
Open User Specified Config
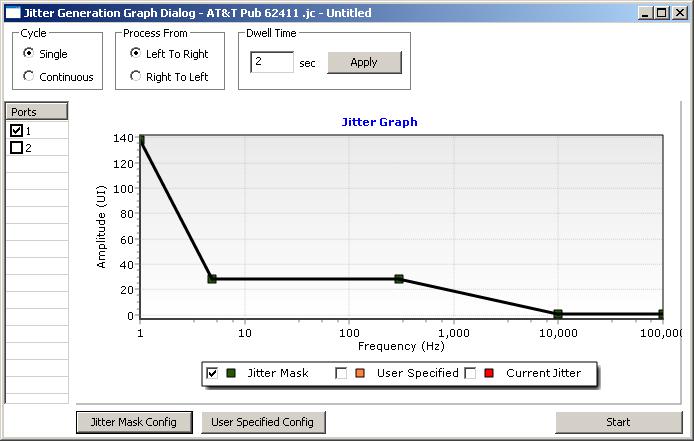tap(263, 422)
